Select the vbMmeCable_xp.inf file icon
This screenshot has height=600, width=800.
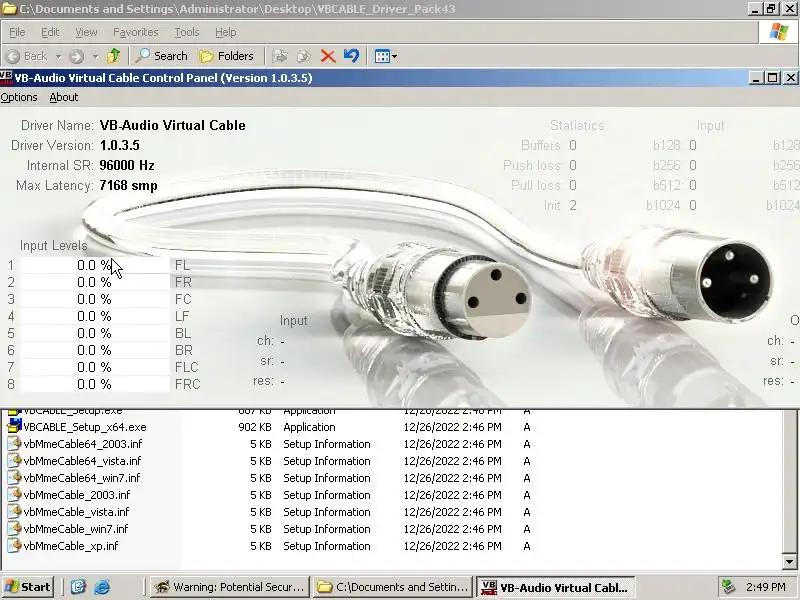[x=15, y=545]
